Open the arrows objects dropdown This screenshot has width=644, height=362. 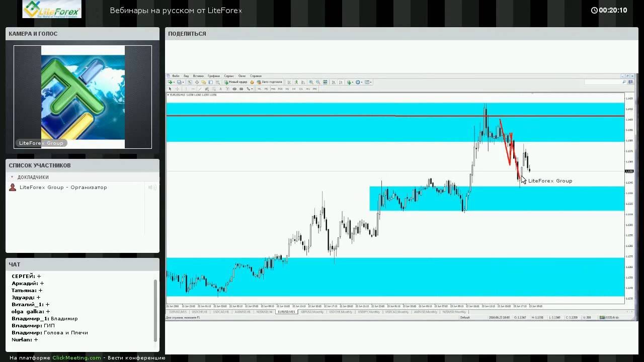(250, 89)
